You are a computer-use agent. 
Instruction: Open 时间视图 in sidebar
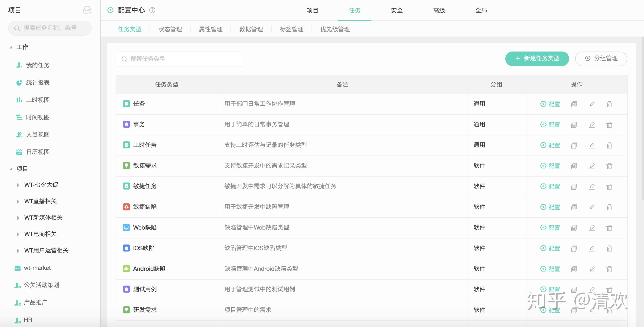(33, 117)
